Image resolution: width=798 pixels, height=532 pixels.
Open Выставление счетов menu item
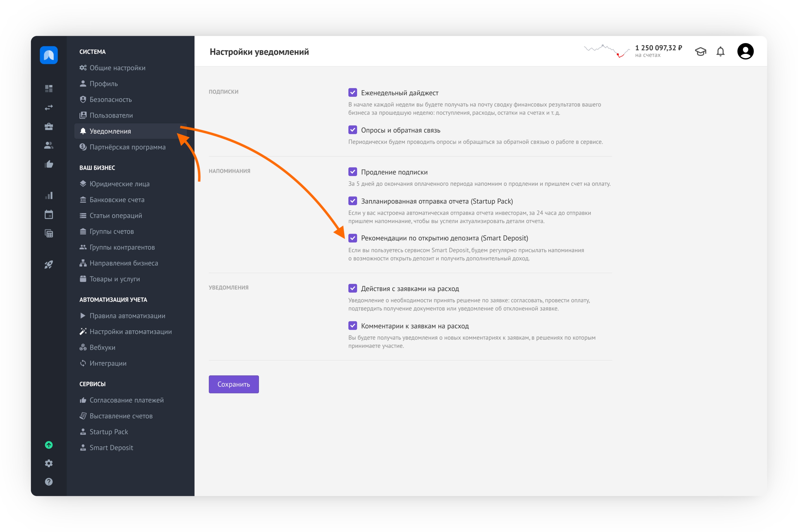click(x=130, y=416)
